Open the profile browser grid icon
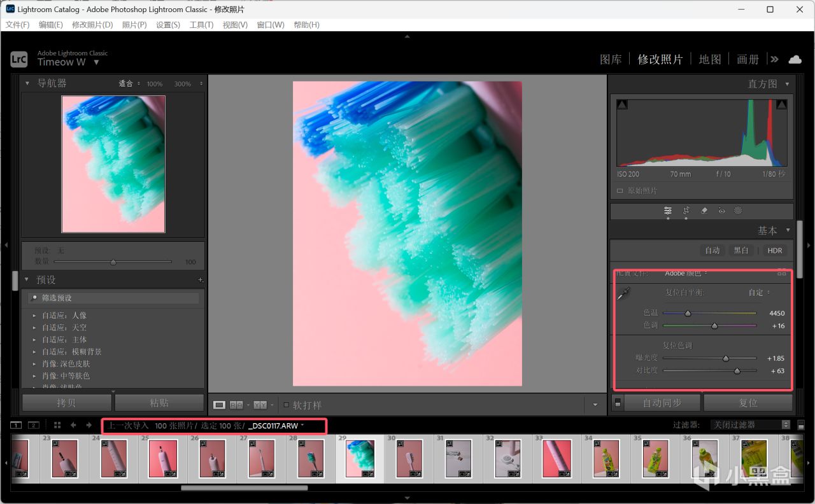The height and width of the screenshot is (504, 815). point(781,273)
